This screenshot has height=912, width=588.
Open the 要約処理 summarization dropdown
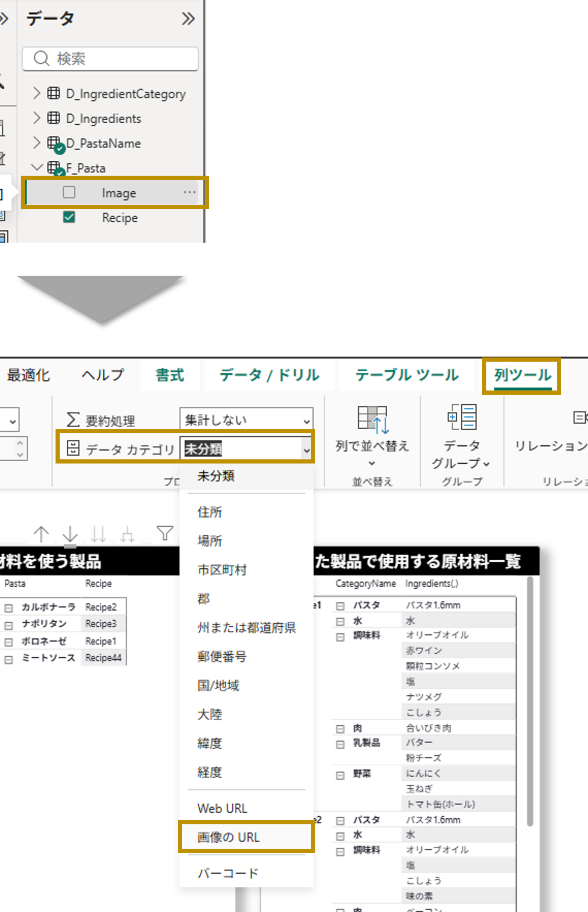point(246,420)
